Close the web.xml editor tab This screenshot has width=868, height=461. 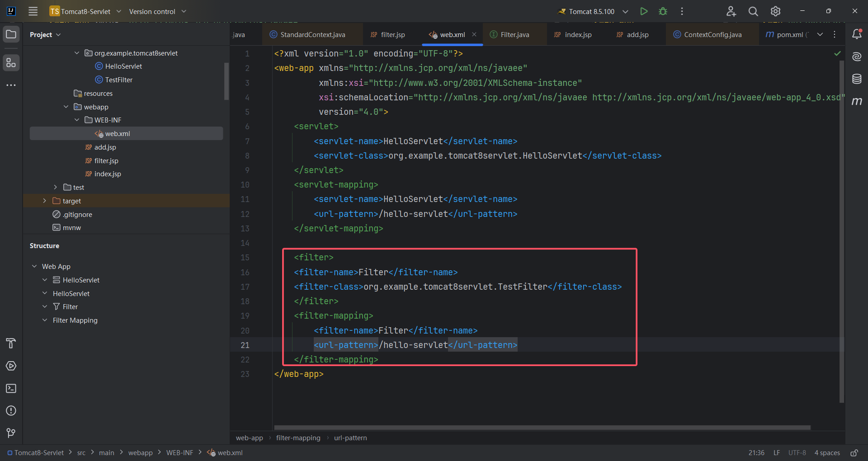(x=474, y=34)
